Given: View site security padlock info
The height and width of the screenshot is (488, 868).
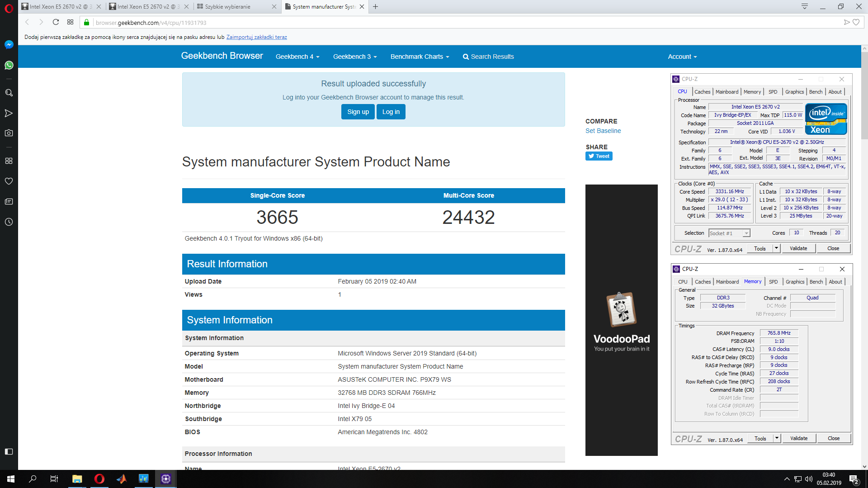Looking at the screenshot, I should [x=87, y=22].
